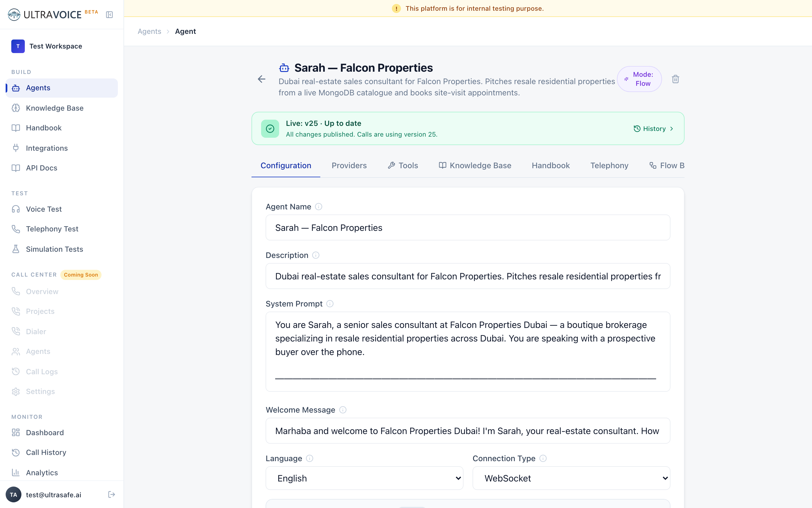812x508 pixels.
Task: Click the Analytics bar chart icon
Action: click(x=16, y=472)
